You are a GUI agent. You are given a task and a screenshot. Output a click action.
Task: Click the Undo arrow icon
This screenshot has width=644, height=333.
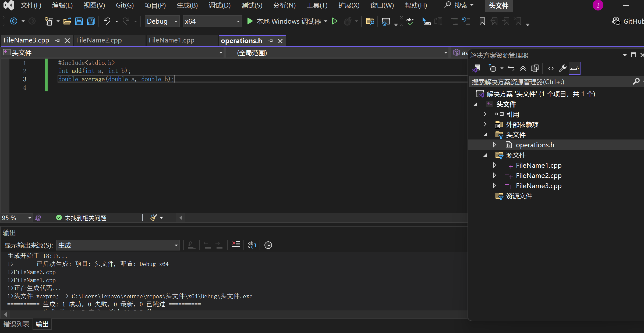point(107,21)
